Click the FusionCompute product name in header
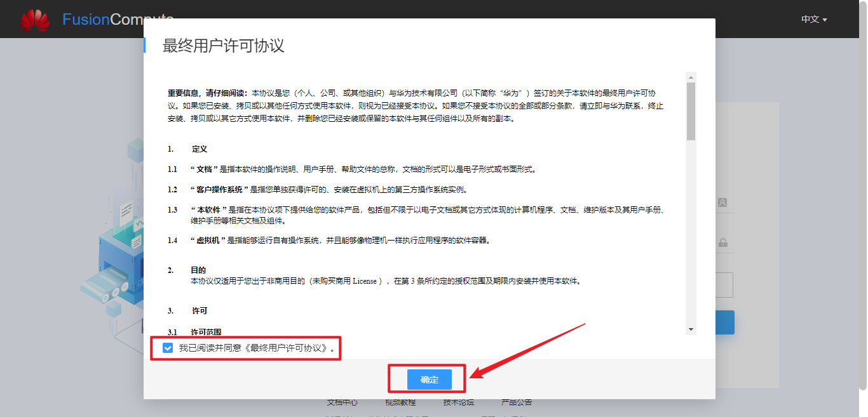Image resolution: width=868 pixels, height=417 pixels. point(118,20)
